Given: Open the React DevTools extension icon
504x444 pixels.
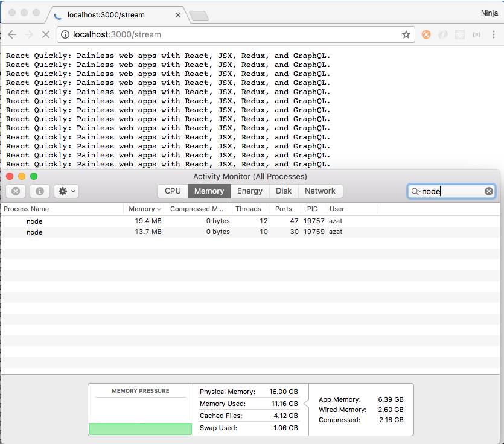Looking at the screenshot, I should coord(460,34).
